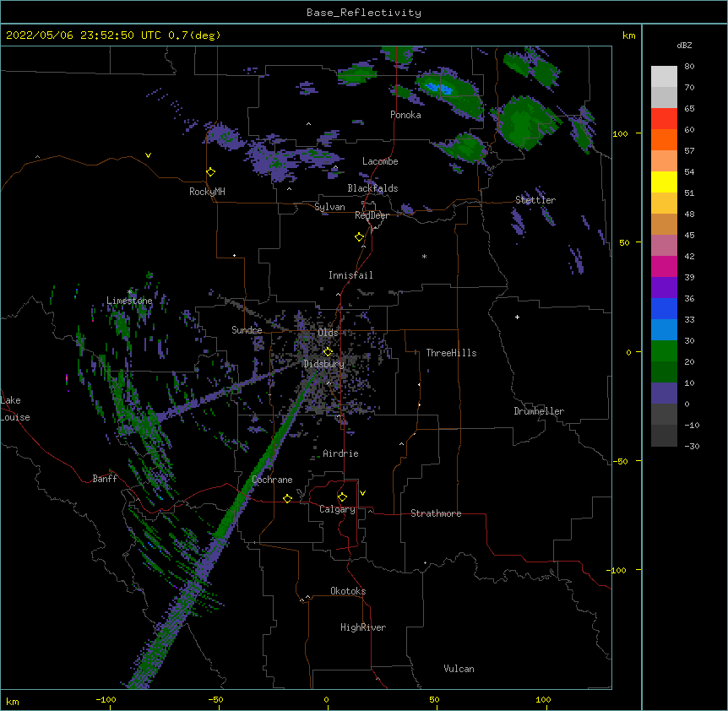Click the km unit label at bottom left
Viewport: 728px width, 711px height.
[13, 701]
